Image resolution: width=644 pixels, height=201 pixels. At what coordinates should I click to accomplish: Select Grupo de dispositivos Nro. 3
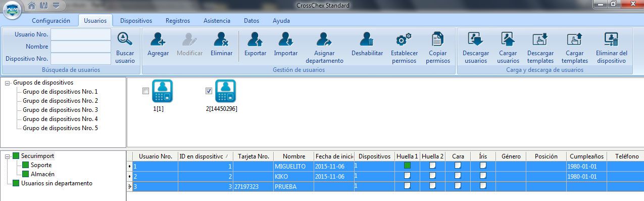60,110
